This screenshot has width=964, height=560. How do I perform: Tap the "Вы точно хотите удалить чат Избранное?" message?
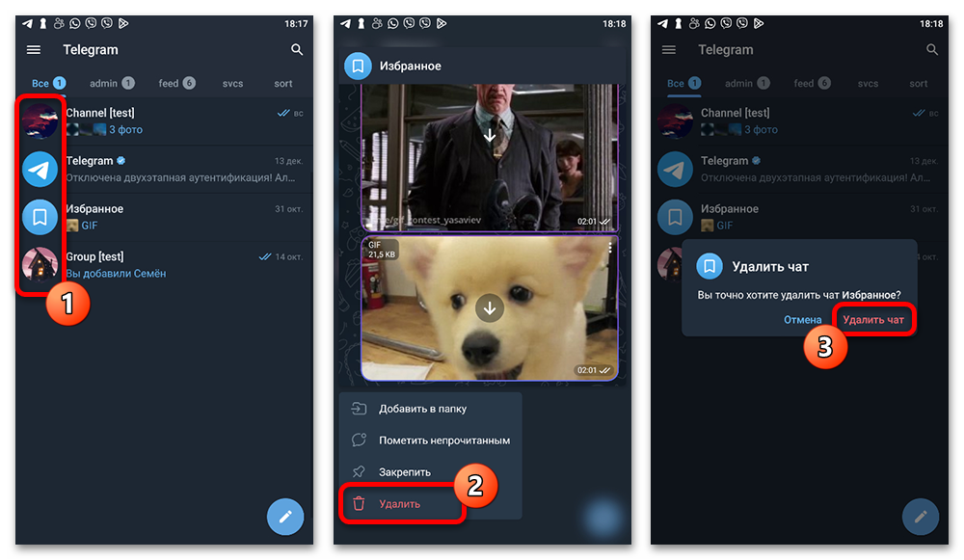pos(798,295)
